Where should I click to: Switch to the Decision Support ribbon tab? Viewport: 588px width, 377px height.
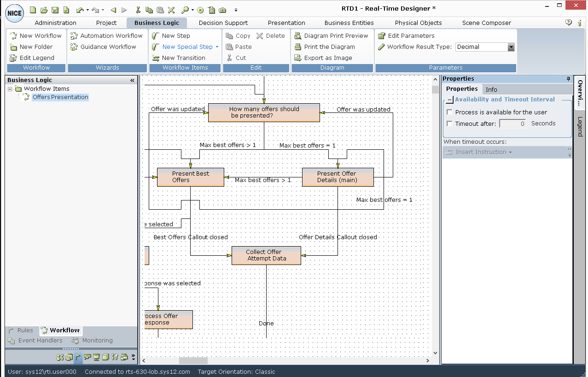(223, 23)
